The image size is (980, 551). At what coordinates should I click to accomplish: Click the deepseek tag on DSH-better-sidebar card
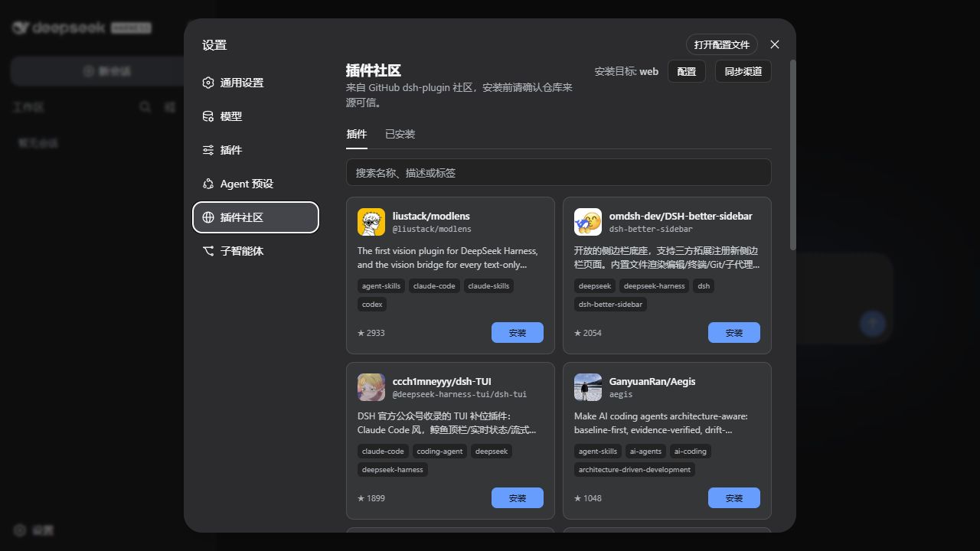tap(595, 286)
